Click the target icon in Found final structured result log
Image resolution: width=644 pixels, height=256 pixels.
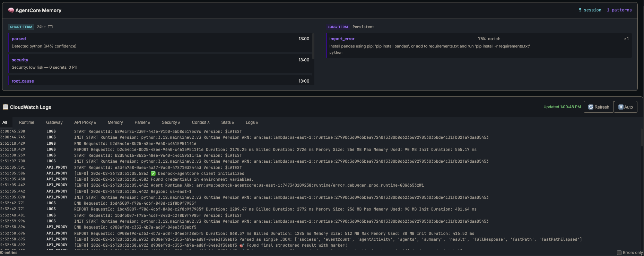tap(242, 245)
